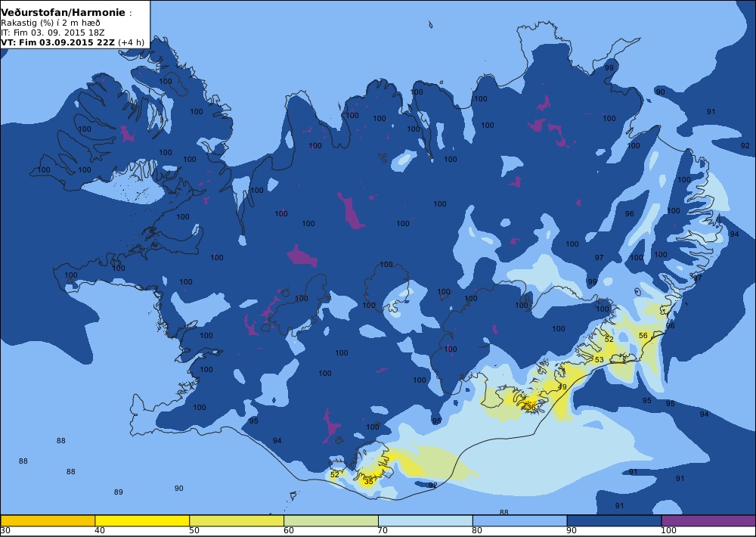Click the 52 value beside the 35 value
This screenshot has width=756, height=537.
point(335,474)
